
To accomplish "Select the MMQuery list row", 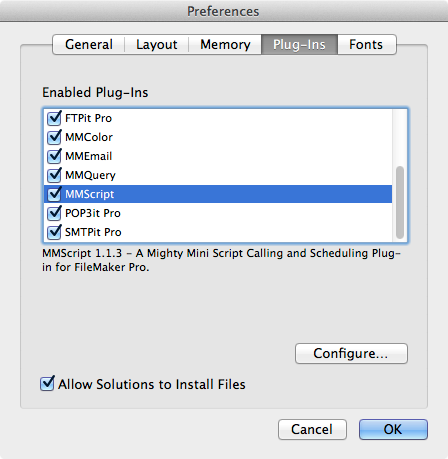I will point(218,175).
